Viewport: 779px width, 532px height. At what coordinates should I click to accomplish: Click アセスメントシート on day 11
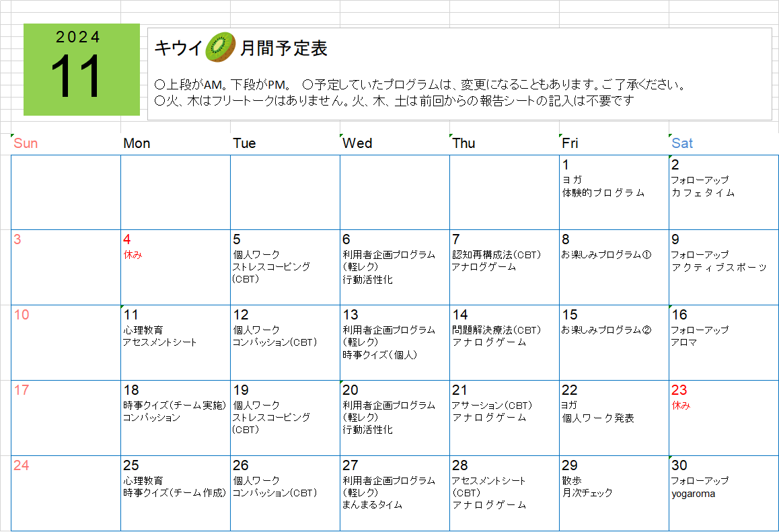click(x=160, y=342)
